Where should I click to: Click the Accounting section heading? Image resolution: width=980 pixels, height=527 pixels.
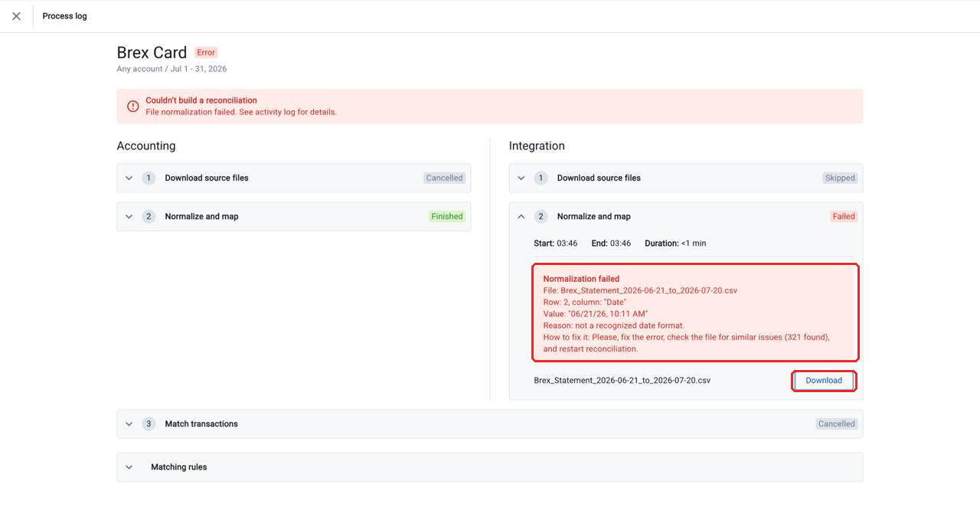coord(146,146)
